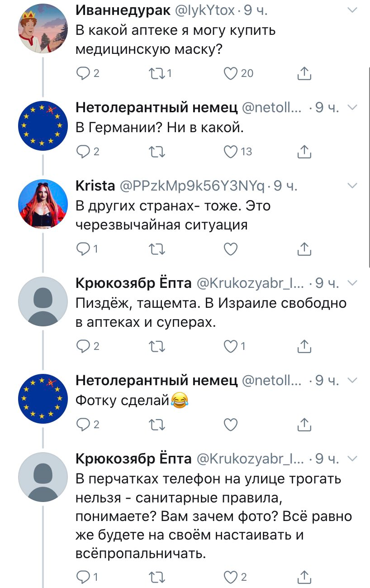Reply to the 'В Германии? Ни в какой.' tweet
The image size is (370, 588).
[82, 152]
